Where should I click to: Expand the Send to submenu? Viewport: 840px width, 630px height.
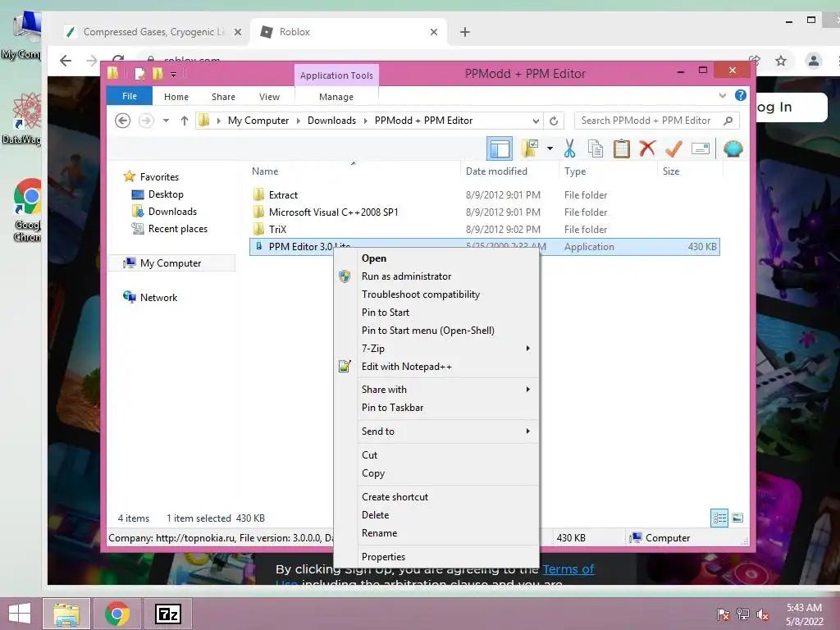coord(436,431)
